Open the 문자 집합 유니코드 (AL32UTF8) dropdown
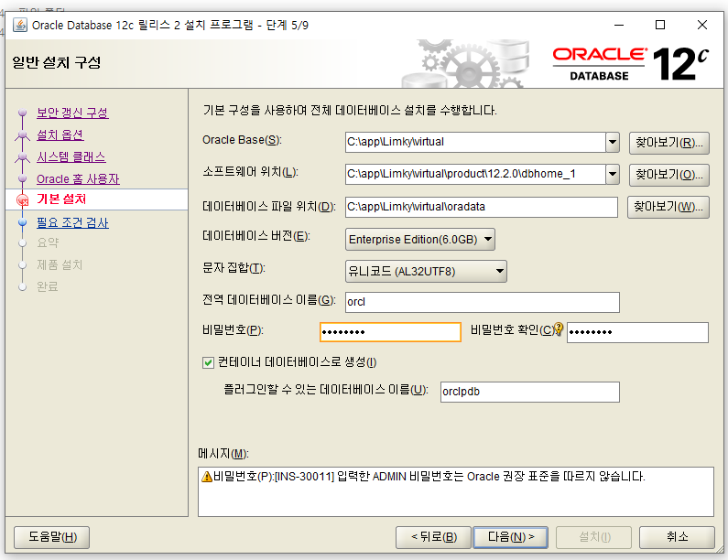 click(x=426, y=272)
